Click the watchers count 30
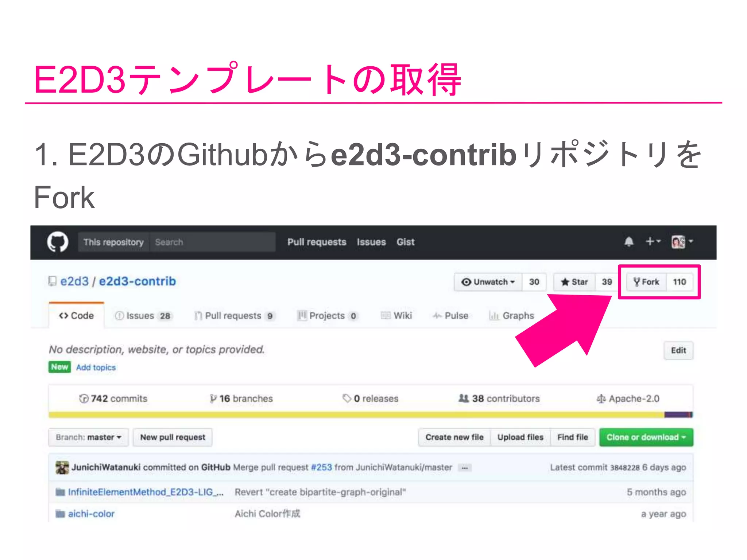 tap(534, 282)
